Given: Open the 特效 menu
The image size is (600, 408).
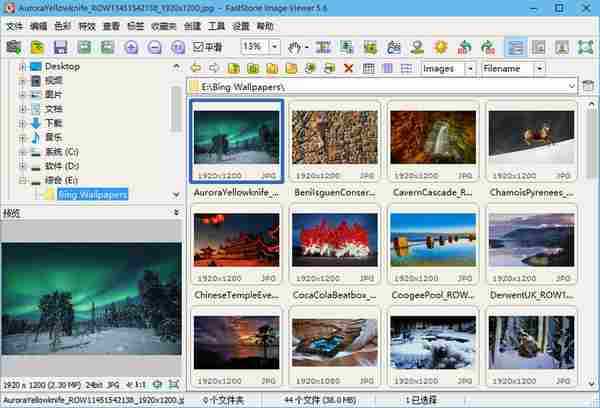Looking at the screenshot, I should [89, 26].
